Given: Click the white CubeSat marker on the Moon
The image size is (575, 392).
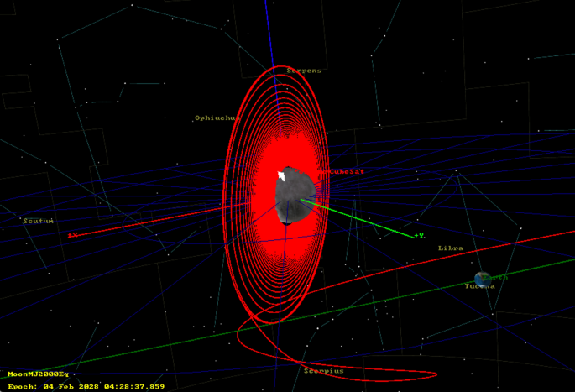Looking at the screenshot, I should [x=282, y=176].
